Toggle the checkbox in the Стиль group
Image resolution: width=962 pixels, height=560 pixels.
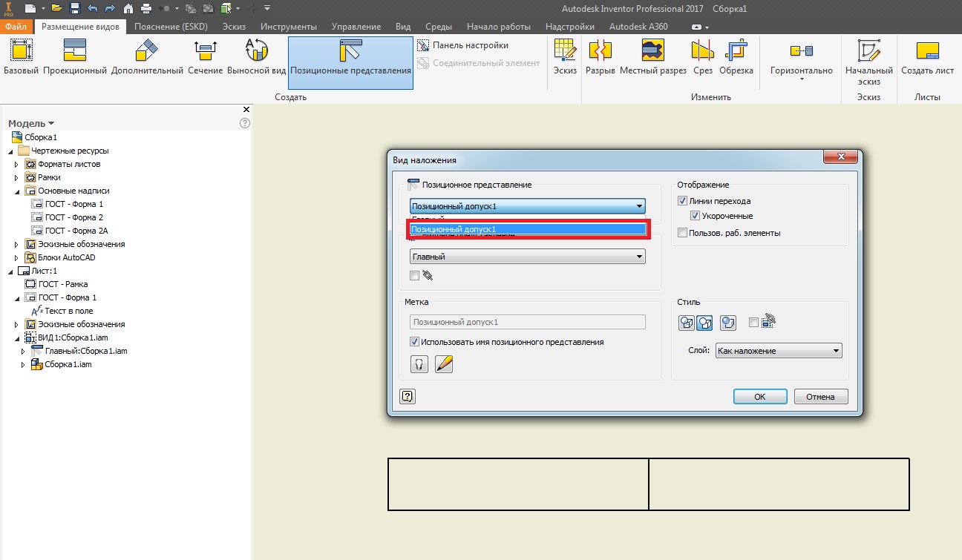tap(754, 322)
